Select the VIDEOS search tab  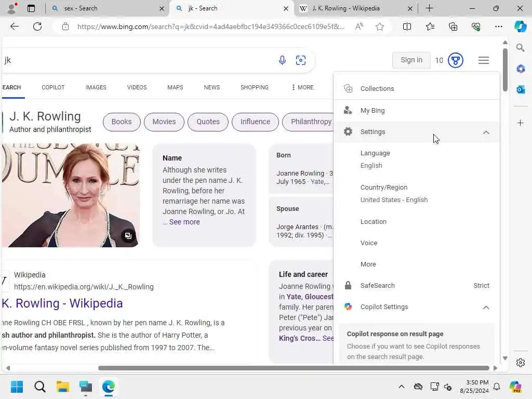tap(137, 87)
